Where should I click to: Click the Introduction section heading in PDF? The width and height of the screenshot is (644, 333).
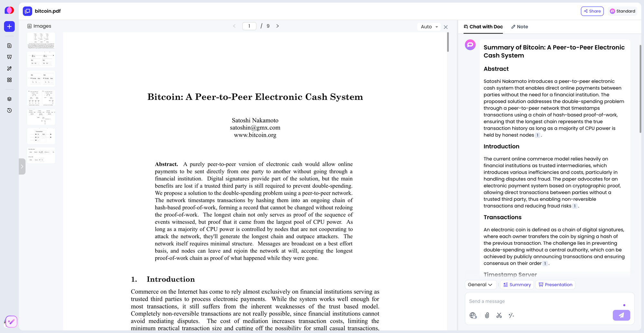click(x=171, y=279)
